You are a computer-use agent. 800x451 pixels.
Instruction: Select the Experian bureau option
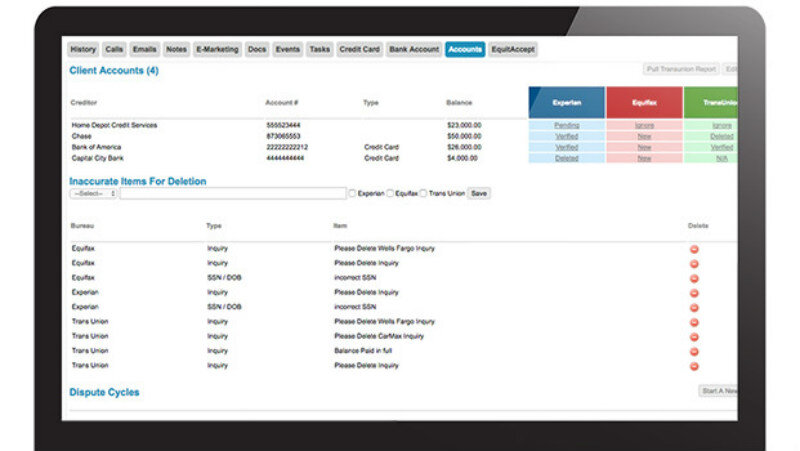pyautogui.click(x=352, y=193)
